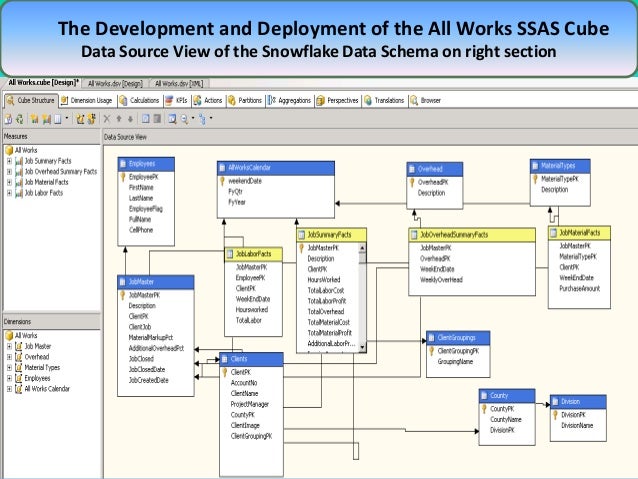Select the JobLaborFacts table header
The height and width of the screenshot is (479, 638).
point(252,255)
